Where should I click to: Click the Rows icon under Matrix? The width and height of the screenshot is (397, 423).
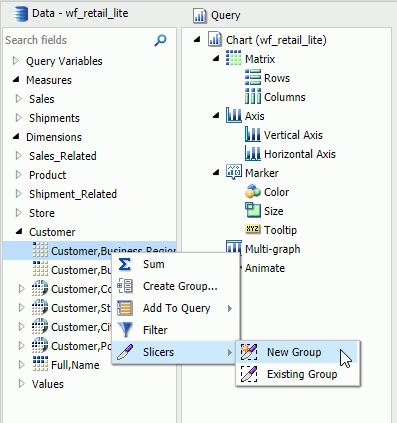coord(253,77)
